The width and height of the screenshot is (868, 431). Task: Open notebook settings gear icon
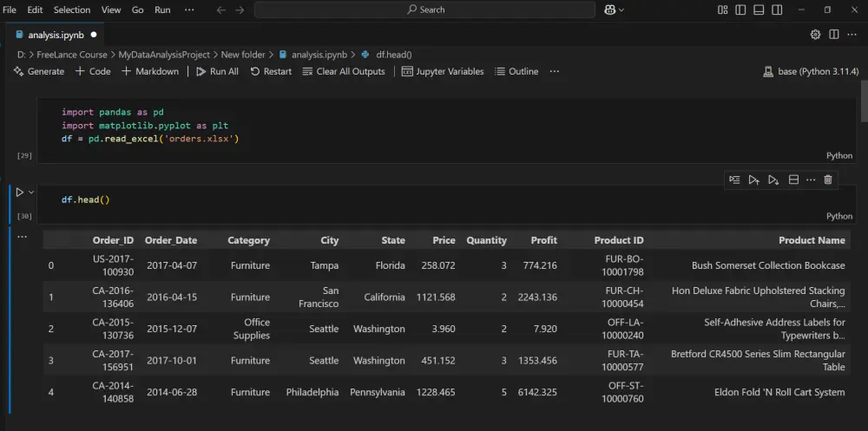[815, 35]
